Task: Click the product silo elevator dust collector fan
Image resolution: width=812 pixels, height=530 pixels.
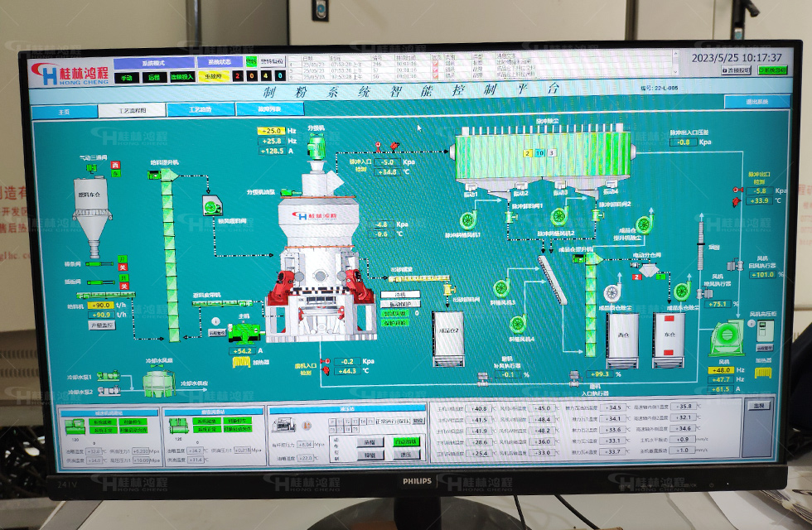Action: point(645,224)
